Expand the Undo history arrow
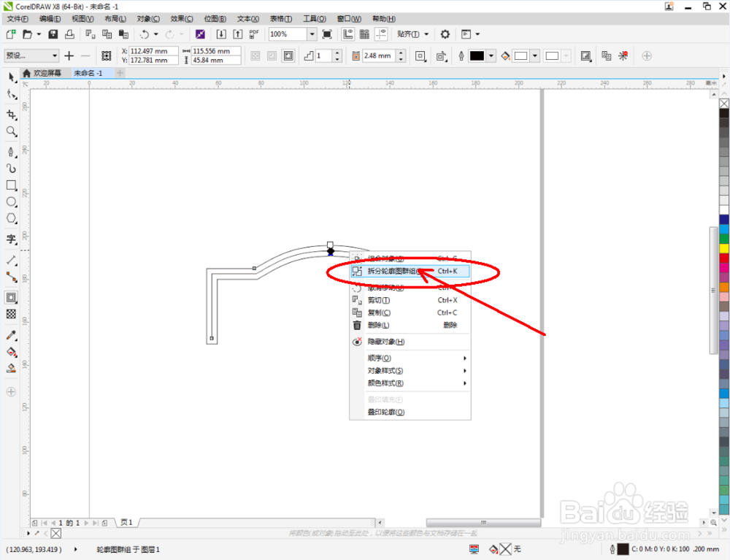 pyautogui.click(x=156, y=34)
